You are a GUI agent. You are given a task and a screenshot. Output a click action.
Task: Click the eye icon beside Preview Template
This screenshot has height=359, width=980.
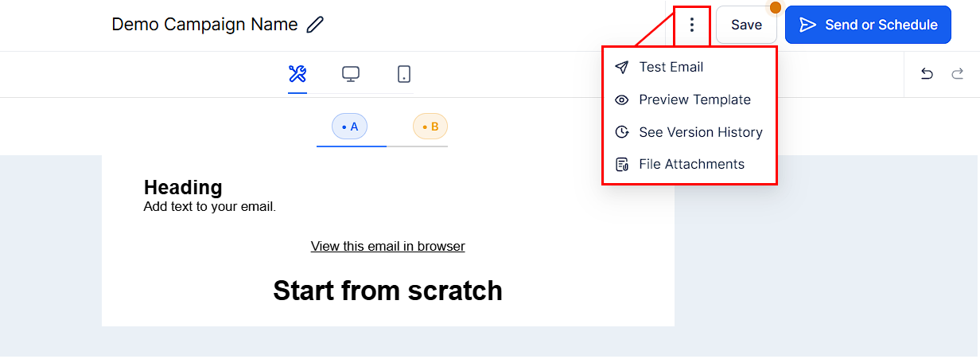(622, 100)
